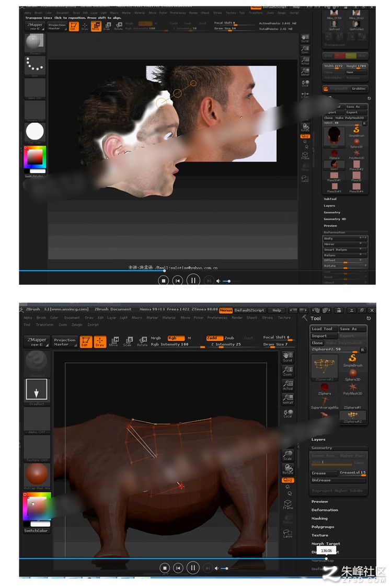Click Zoom canvas icon in lower window
Image resolution: width=392 pixels, height=588 pixels.
coord(287,371)
